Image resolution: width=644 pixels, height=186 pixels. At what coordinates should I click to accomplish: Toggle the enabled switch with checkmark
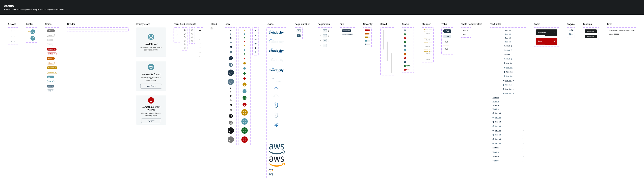pos(572,30)
